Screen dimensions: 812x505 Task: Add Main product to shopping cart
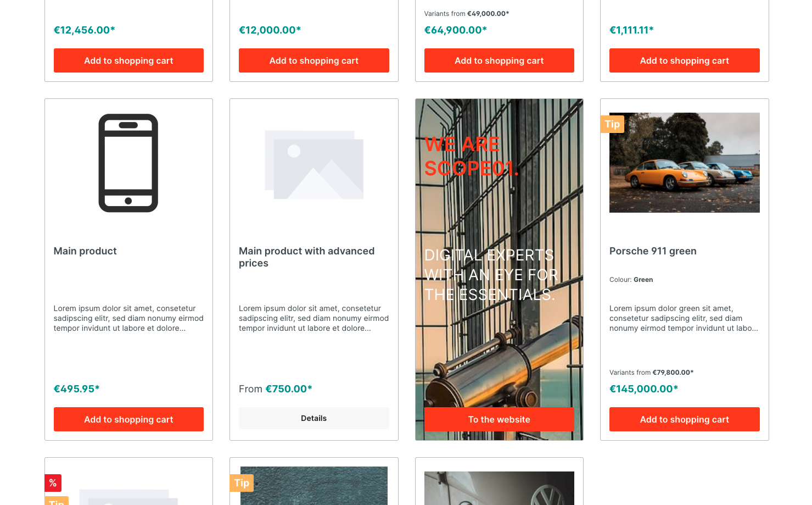[128, 419]
